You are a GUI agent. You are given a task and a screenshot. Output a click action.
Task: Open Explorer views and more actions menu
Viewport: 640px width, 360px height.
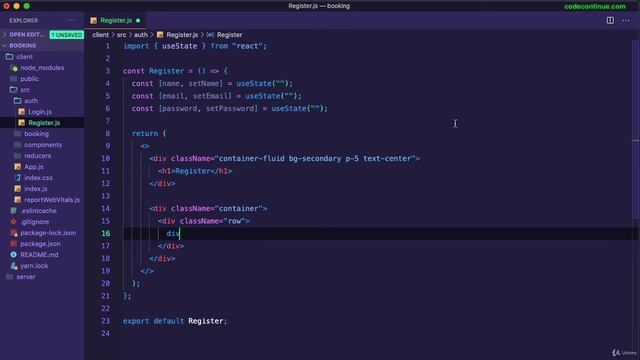point(71,20)
